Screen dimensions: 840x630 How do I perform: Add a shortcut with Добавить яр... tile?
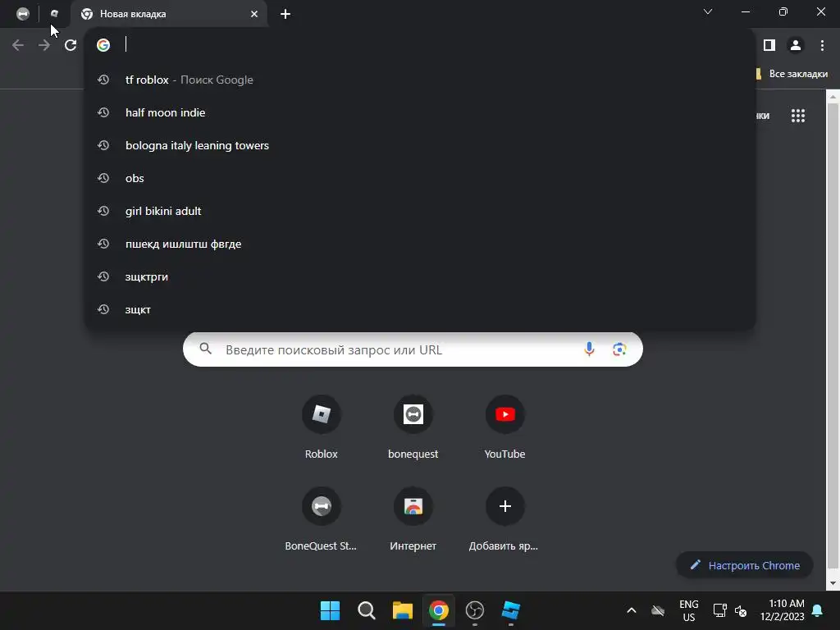504,519
